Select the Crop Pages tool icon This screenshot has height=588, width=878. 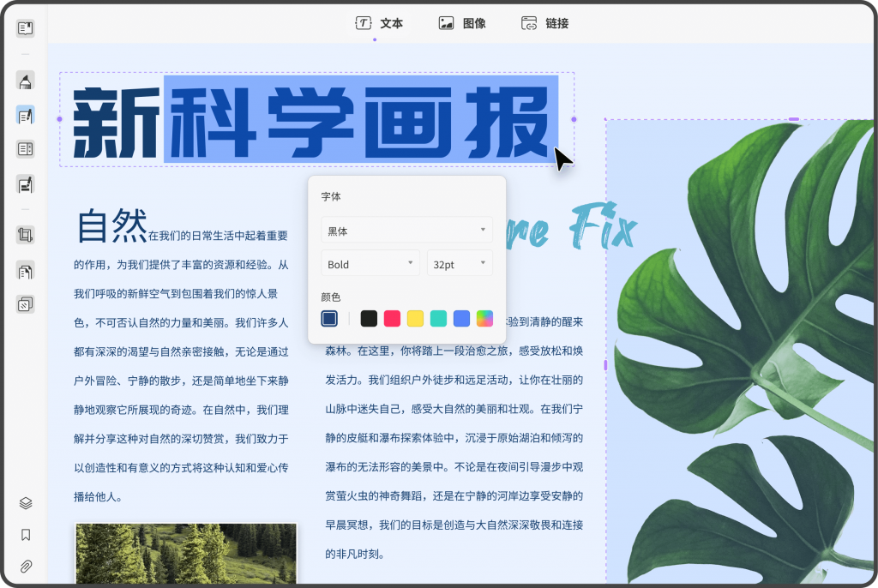pyautogui.click(x=26, y=235)
